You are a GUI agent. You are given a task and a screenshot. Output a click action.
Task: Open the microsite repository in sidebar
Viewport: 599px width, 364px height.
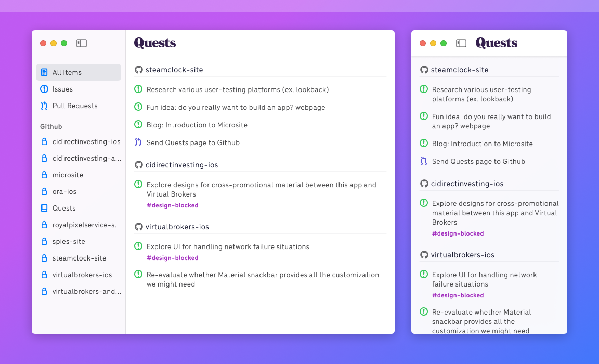pos(79,175)
